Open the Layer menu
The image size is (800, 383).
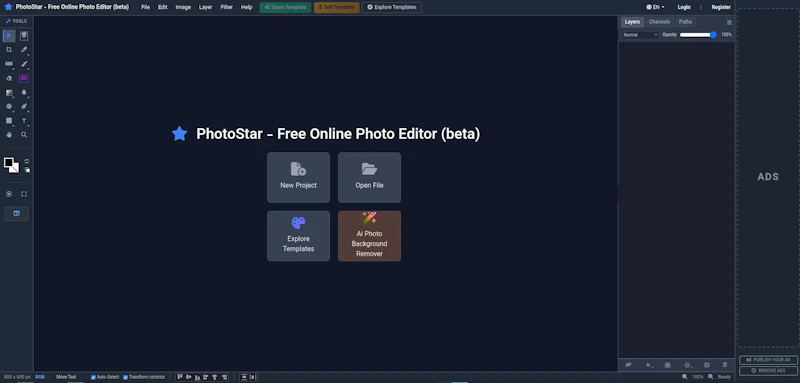[206, 7]
